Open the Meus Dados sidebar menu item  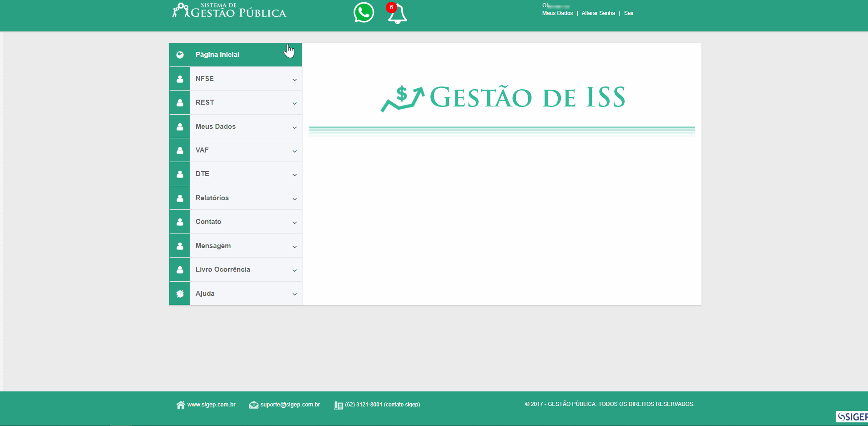click(x=236, y=127)
